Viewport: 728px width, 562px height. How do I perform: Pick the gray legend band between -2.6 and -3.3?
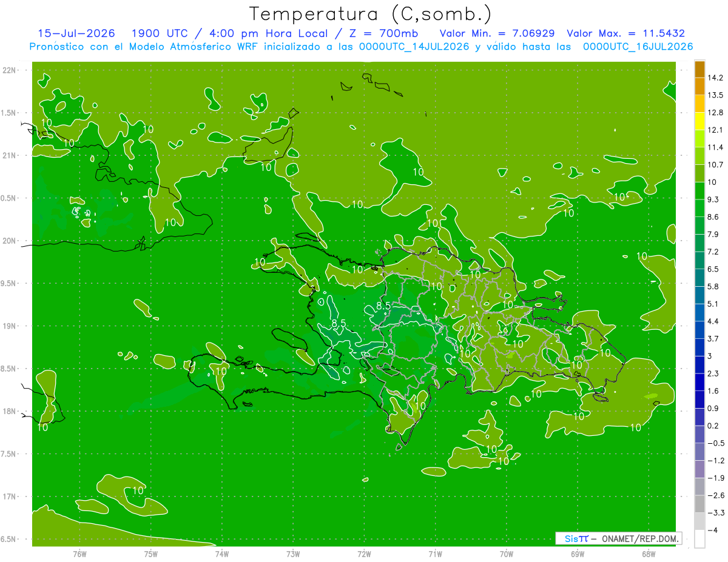coord(699,504)
